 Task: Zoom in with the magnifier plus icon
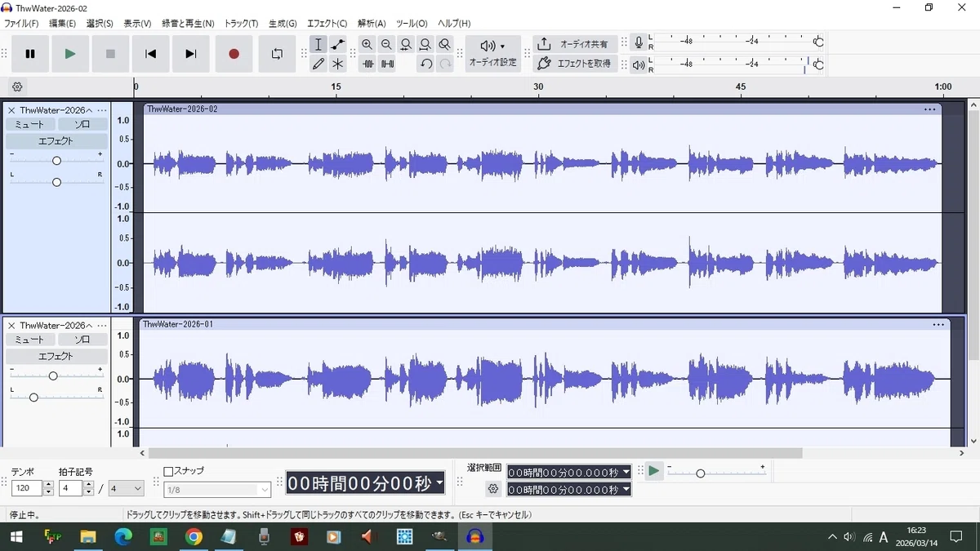(367, 45)
